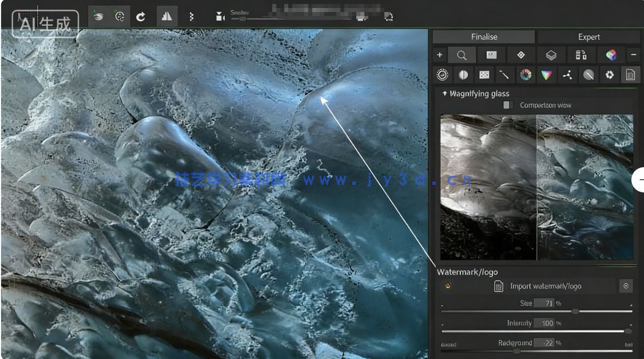Click the watermark Size slider handle
This screenshot has width=644, height=359.
tap(575, 311)
